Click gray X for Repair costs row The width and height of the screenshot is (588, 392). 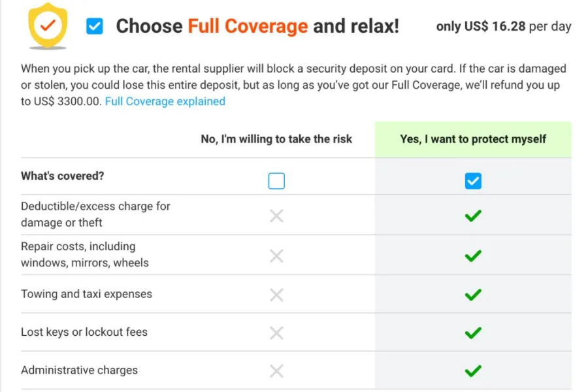276,256
